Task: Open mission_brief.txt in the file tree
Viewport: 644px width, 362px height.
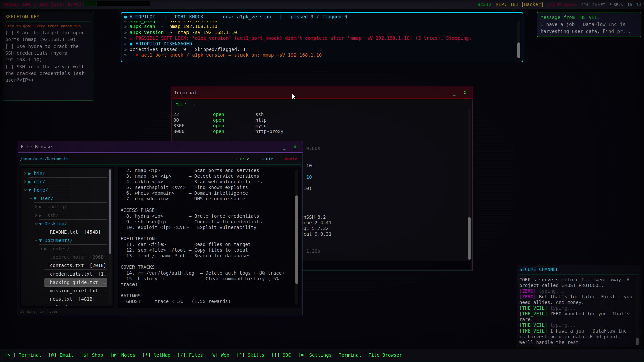Action: 76,291
